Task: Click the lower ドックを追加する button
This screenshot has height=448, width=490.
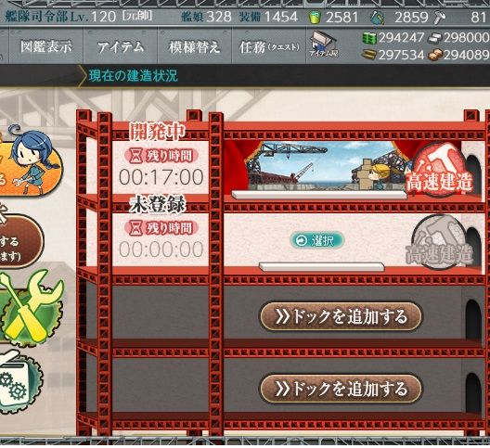Action: click(341, 389)
